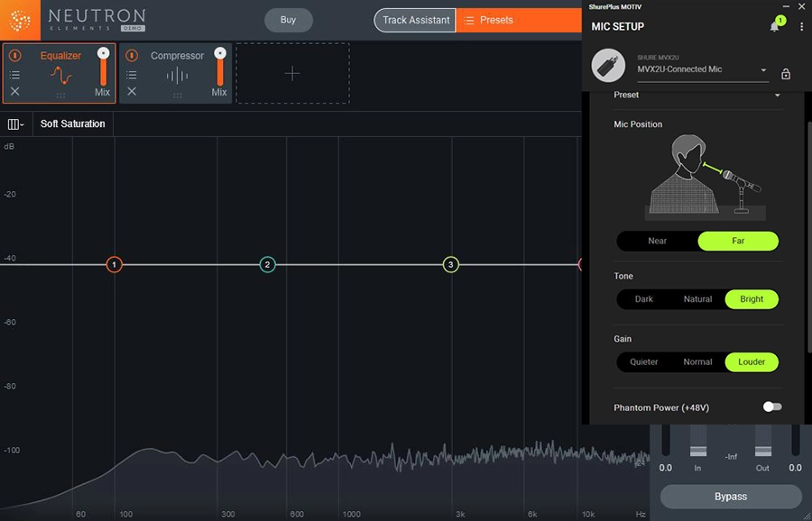Image resolution: width=812 pixels, height=521 pixels.
Task: Select EQ band node 3
Action: (450, 265)
